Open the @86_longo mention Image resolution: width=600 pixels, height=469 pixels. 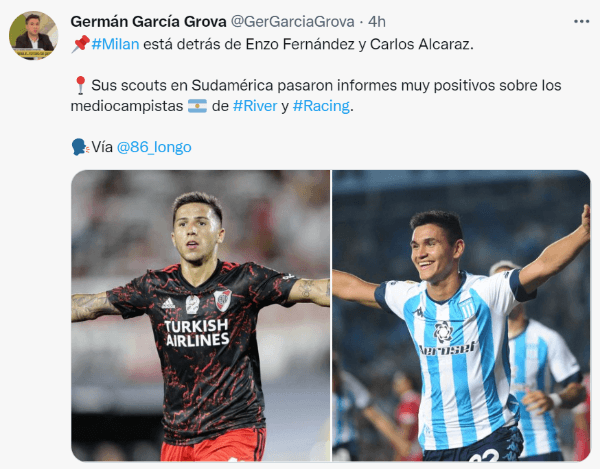click(x=154, y=147)
